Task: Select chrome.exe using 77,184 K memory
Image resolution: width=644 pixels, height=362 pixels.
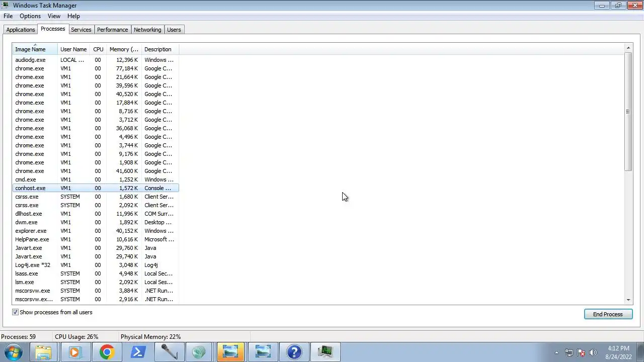Action: [x=96, y=68]
